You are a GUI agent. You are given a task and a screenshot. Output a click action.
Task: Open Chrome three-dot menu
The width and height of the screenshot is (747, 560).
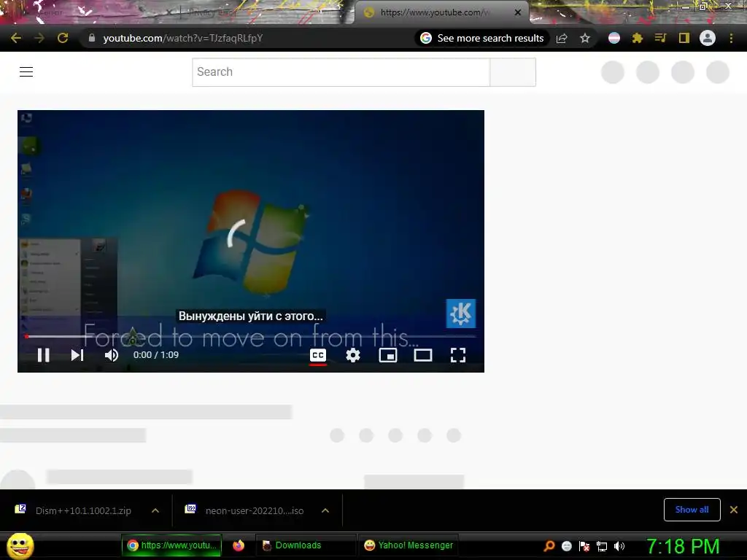(x=731, y=38)
